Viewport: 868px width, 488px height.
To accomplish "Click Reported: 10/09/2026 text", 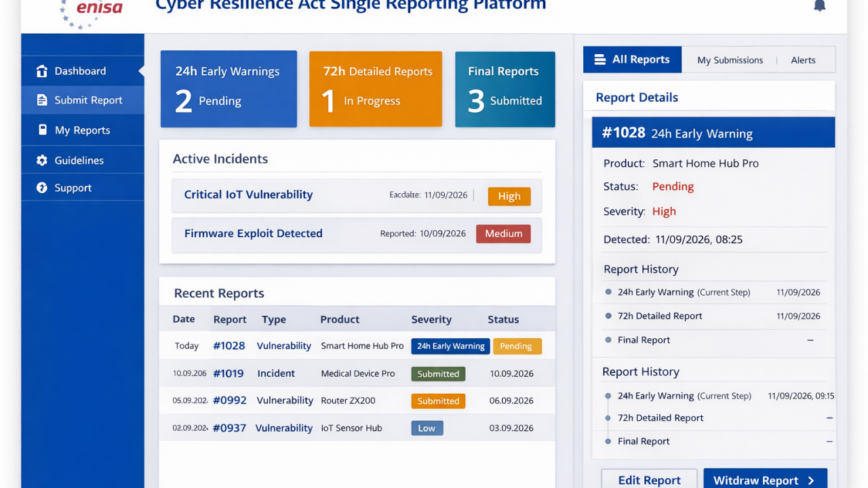I will click(422, 234).
